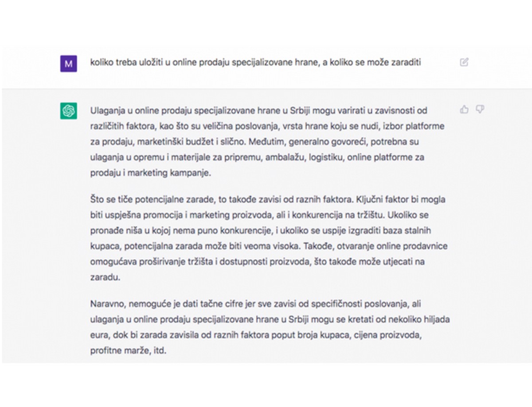Click the purple M user avatar
The image size is (532, 407).
(69, 64)
